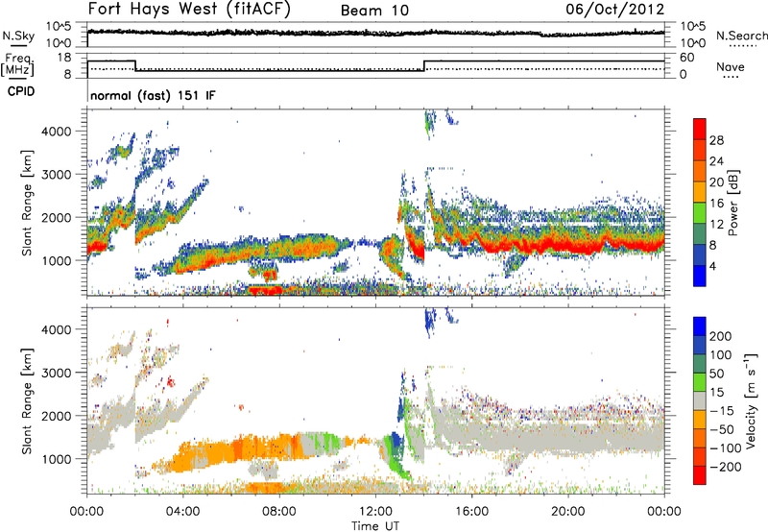The image size is (768, 532).
Task: Click the red top segment of power colorbar
Action: pos(700,129)
